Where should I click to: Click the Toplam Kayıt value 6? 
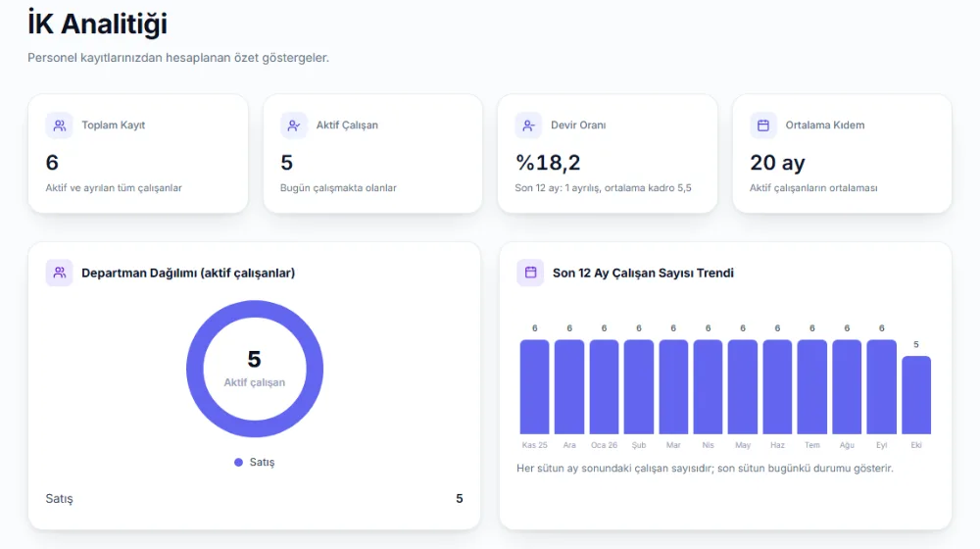(52, 163)
